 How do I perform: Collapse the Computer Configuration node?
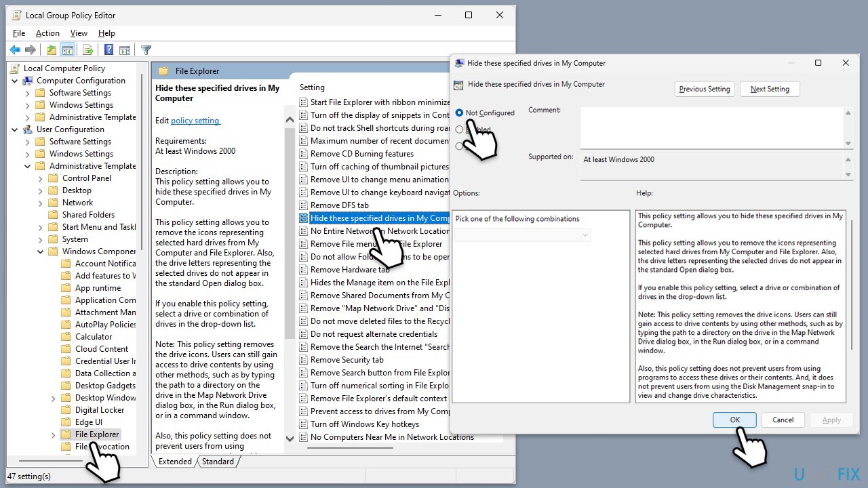[x=16, y=81]
